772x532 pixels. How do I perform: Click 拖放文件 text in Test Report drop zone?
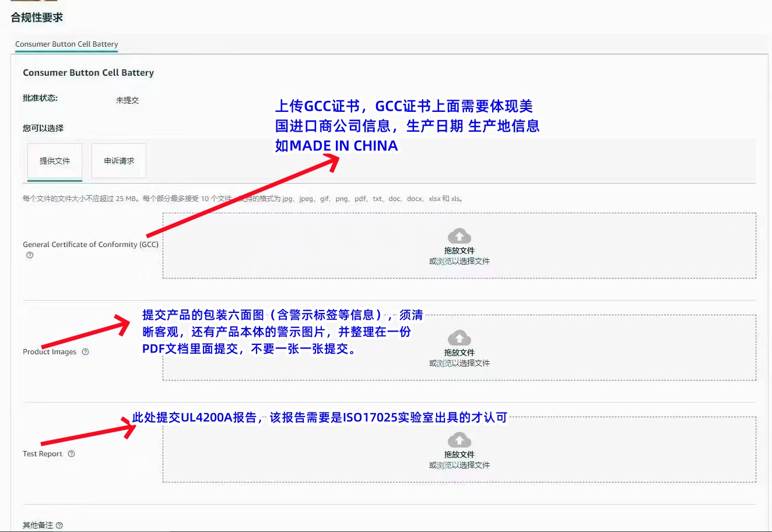point(459,455)
